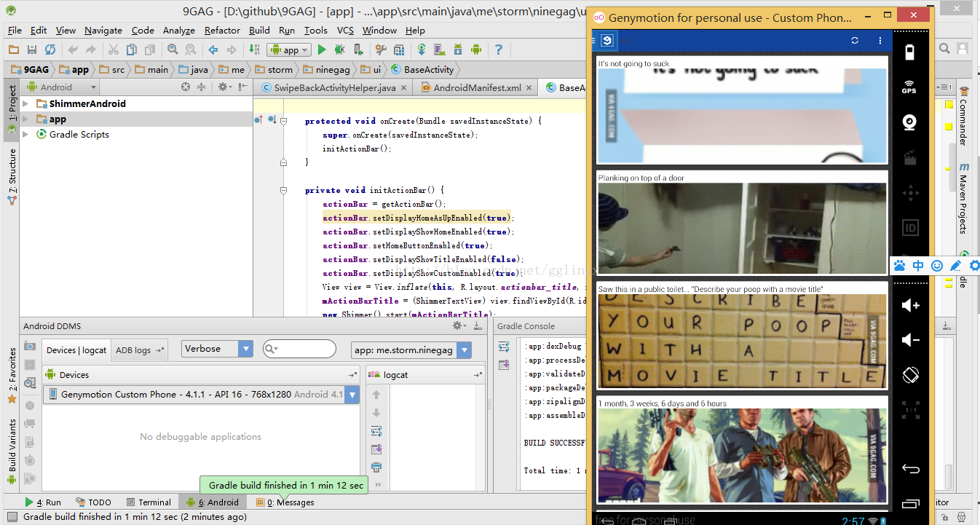The height and width of the screenshot is (525, 980).
Task: Toggle the 2: Favorites side tab
Action: pos(12,375)
